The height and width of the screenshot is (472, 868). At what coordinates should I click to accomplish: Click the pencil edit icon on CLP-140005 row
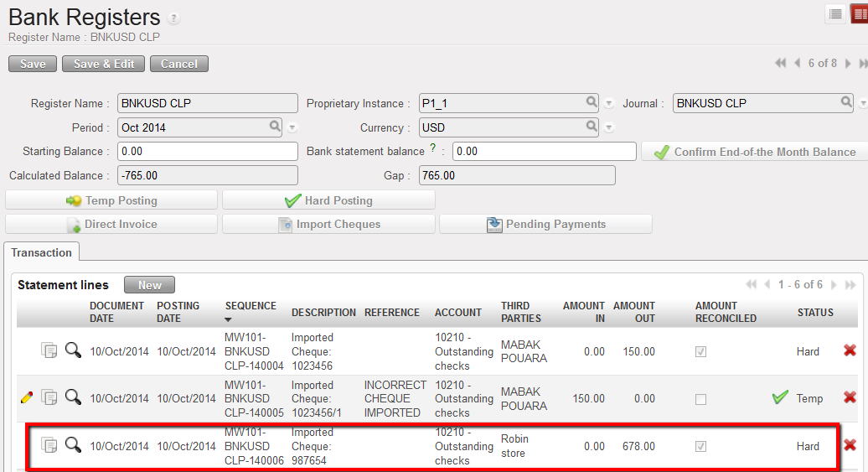tap(26, 398)
